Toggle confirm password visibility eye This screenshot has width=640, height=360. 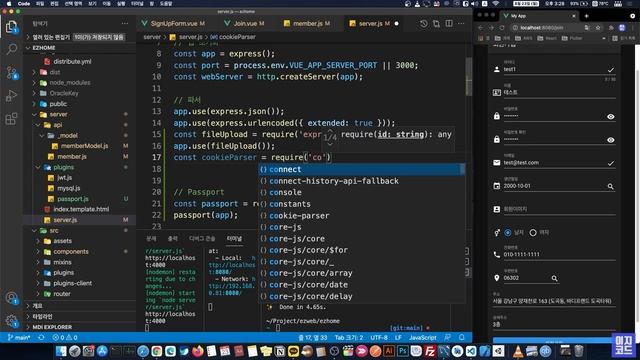coord(610,140)
